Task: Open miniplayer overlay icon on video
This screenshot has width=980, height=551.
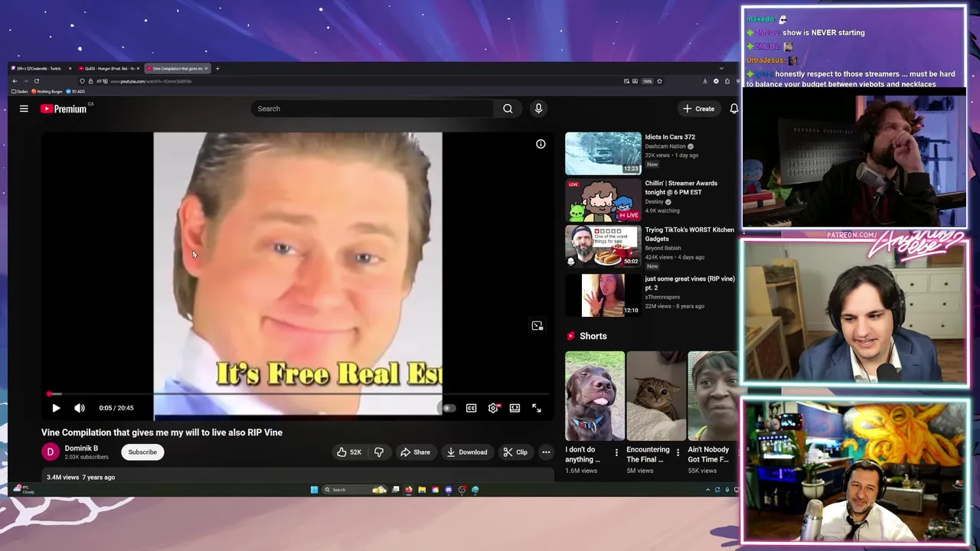Action: tap(537, 326)
